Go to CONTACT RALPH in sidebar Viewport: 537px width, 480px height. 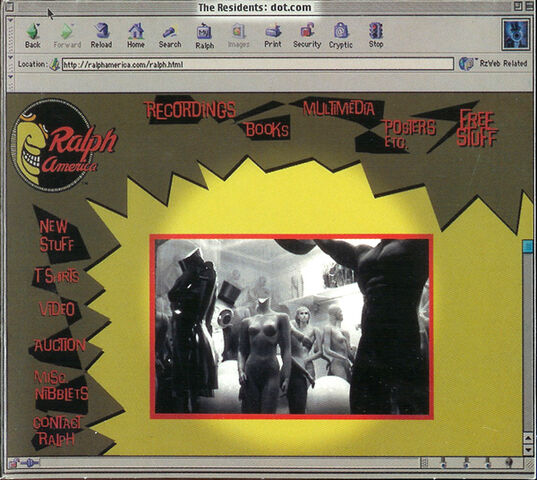coord(57,431)
